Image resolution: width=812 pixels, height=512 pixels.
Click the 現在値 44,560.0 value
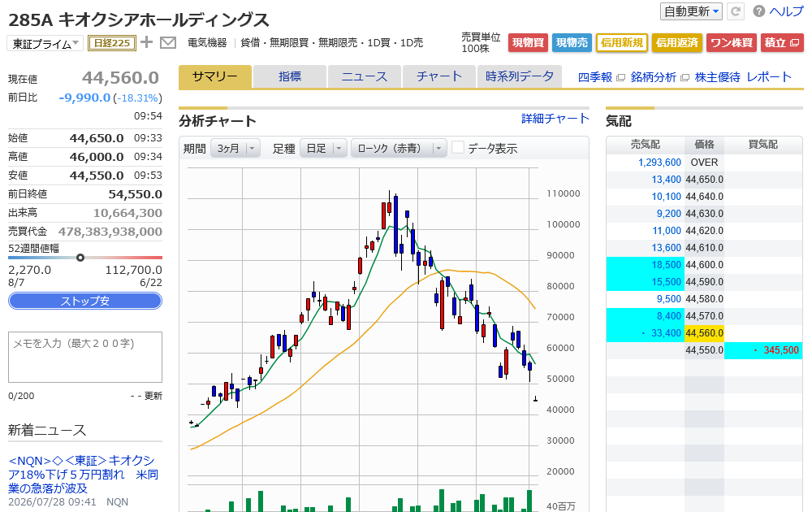[x=120, y=78]
